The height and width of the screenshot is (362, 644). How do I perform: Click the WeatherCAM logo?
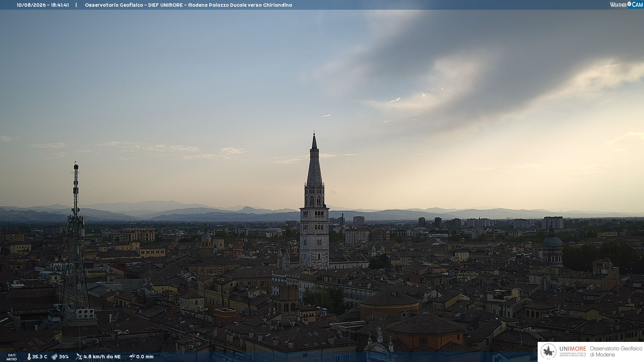coord(626,5)
